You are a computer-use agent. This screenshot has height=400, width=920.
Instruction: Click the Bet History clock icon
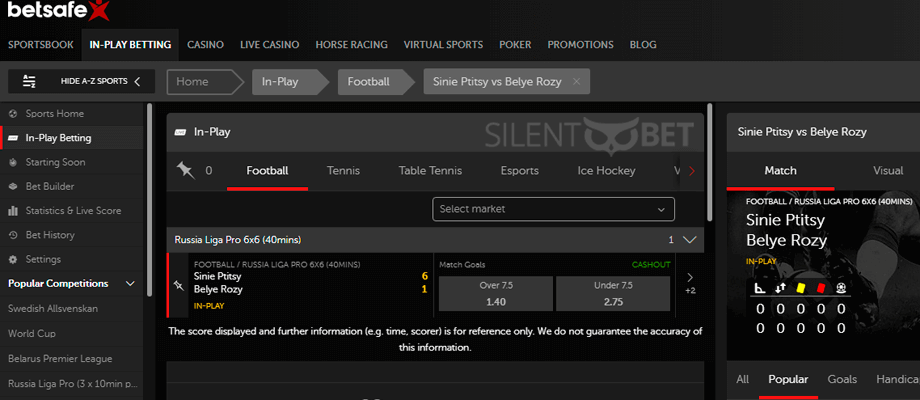click(x=13, y=235)
